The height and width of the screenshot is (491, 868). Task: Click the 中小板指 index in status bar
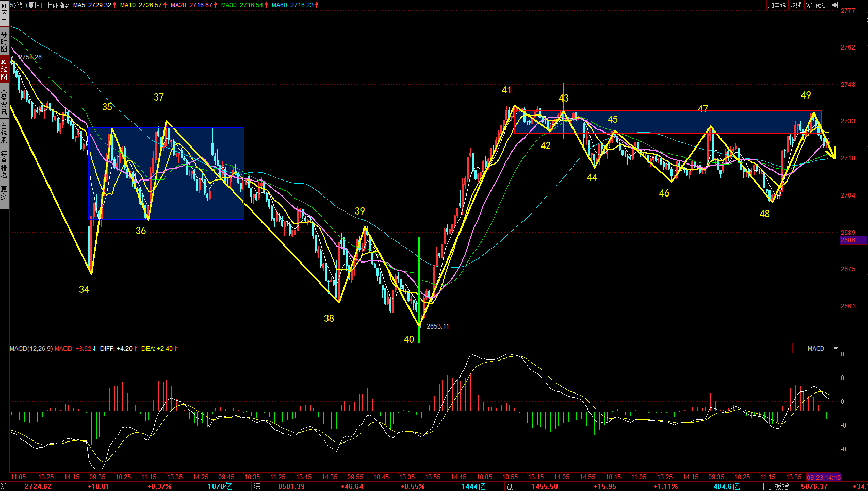(x=774, y=486)
